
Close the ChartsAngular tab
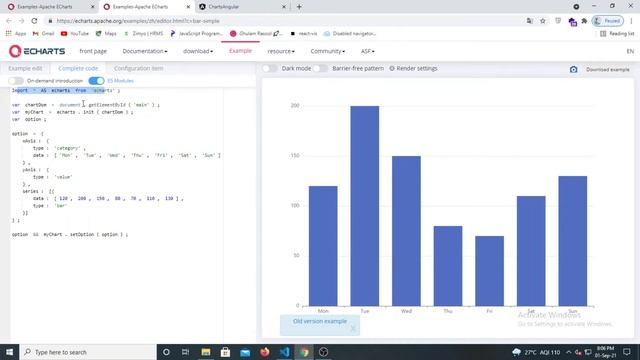point(284,7)
